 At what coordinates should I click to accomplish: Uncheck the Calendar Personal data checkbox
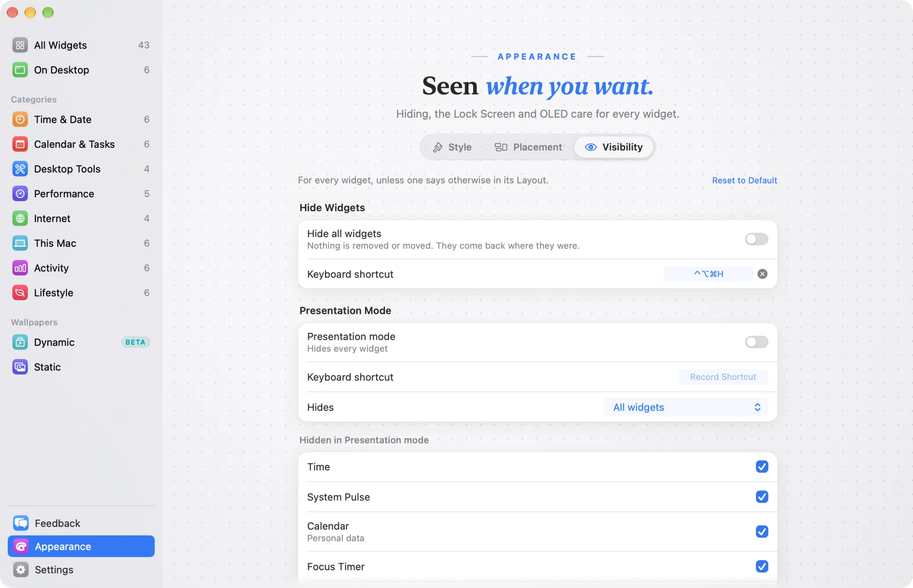tap(762, 531)
